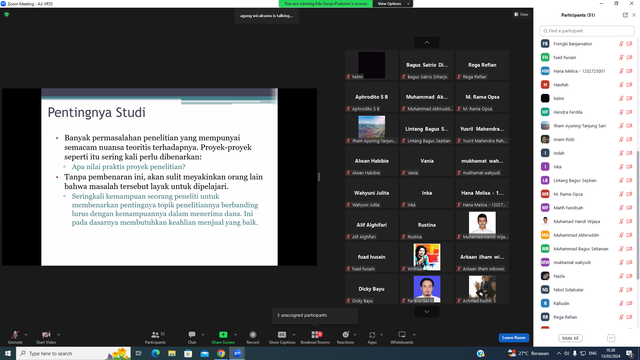
Task: Expand the arrow next to Reactions
Action: (355, 335)
